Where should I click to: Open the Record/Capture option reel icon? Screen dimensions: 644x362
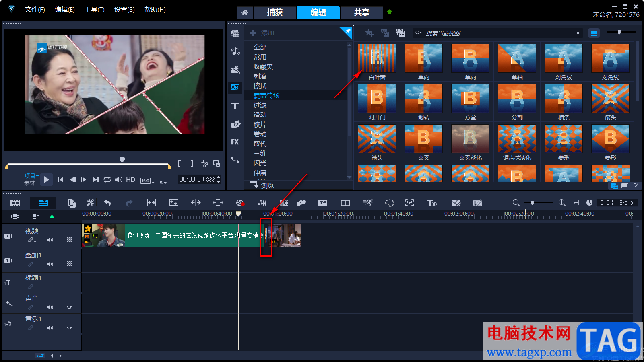point(240,203)
